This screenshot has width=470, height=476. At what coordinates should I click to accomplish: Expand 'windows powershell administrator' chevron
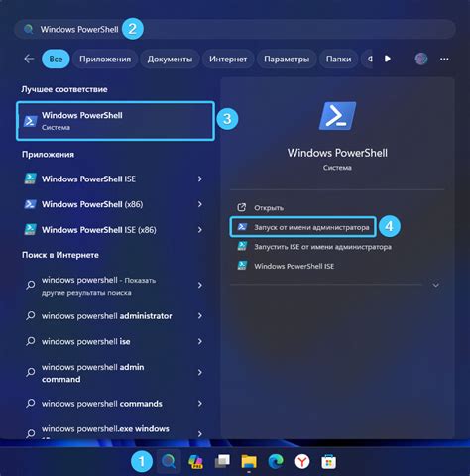click(200, 316)
